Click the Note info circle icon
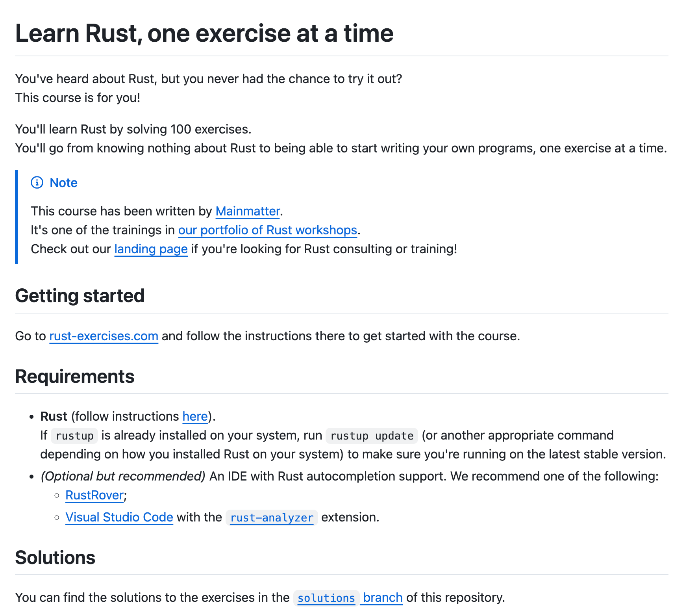The height and width of the screenshot is (616, 685). pos(37,183)
